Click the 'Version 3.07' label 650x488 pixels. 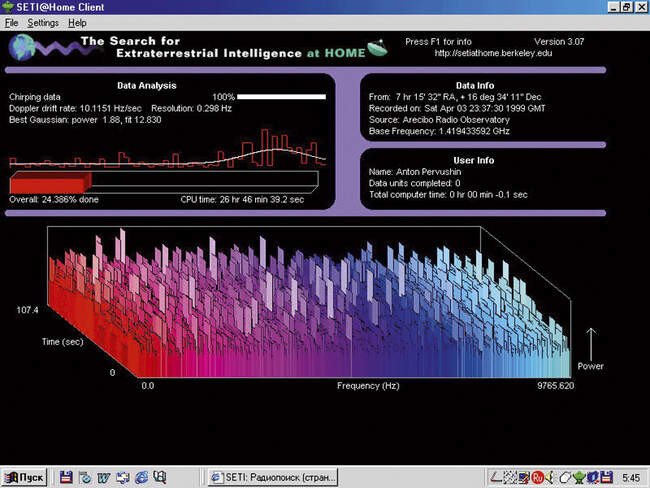(x=559, y=41)
